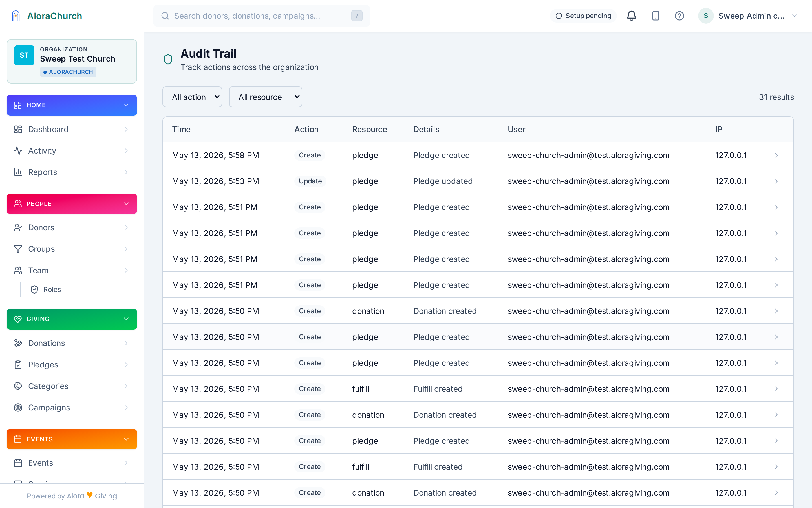Click the 31 results count
Image resolution: width=812 pixels, height=508 pixels.
[776, 97]
